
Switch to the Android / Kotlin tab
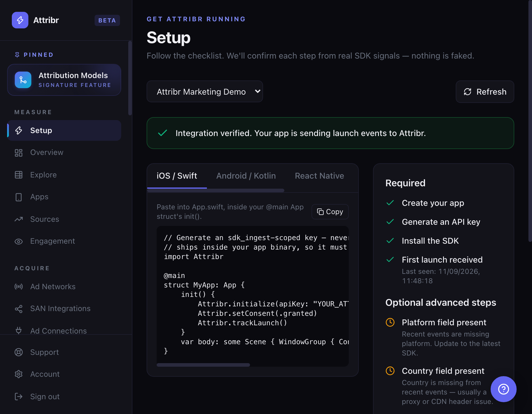point(246,176)
